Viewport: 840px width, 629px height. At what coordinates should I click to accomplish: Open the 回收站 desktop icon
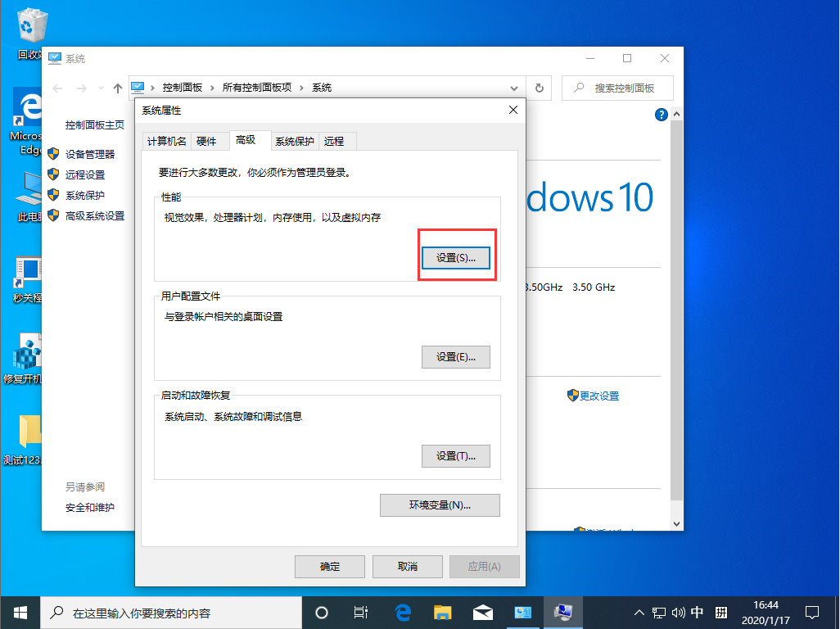31,25
